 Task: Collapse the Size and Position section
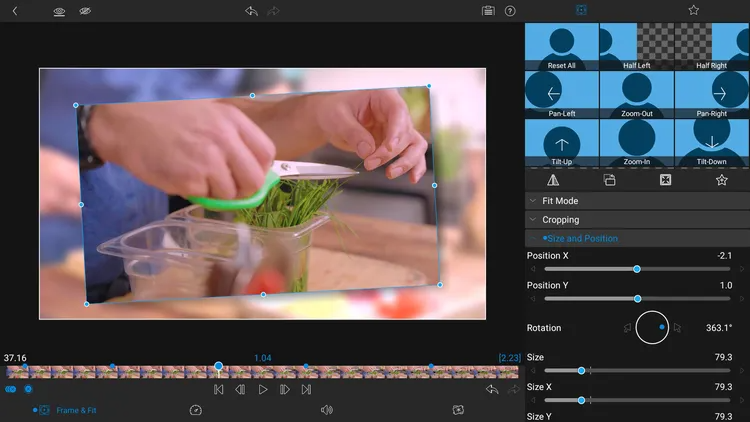[x=580, y=239]
